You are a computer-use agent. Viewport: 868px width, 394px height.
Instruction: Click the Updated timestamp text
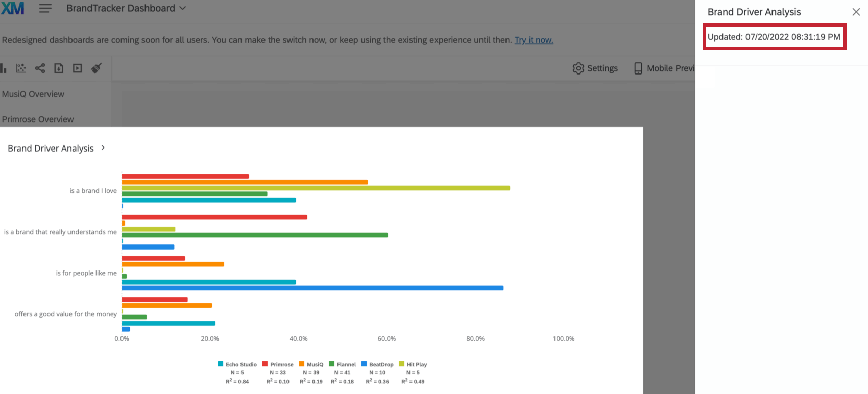[774, 36]
